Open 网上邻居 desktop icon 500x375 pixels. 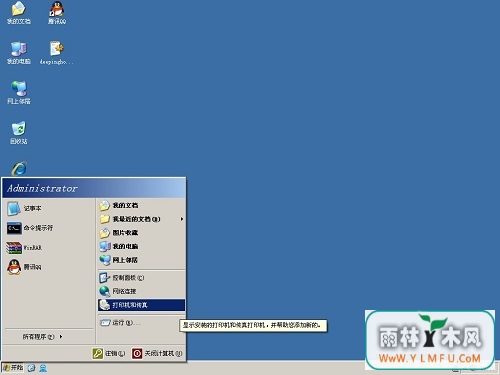click(19, 93)
